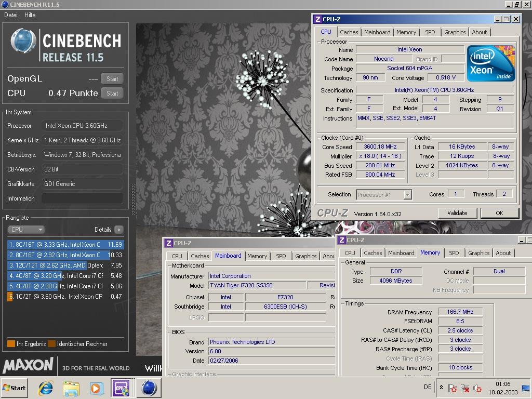This screenshot has width=532, height=399.
Task: Click DRAM Frequency value 166.7 MHz
Action: pos(460,312)
